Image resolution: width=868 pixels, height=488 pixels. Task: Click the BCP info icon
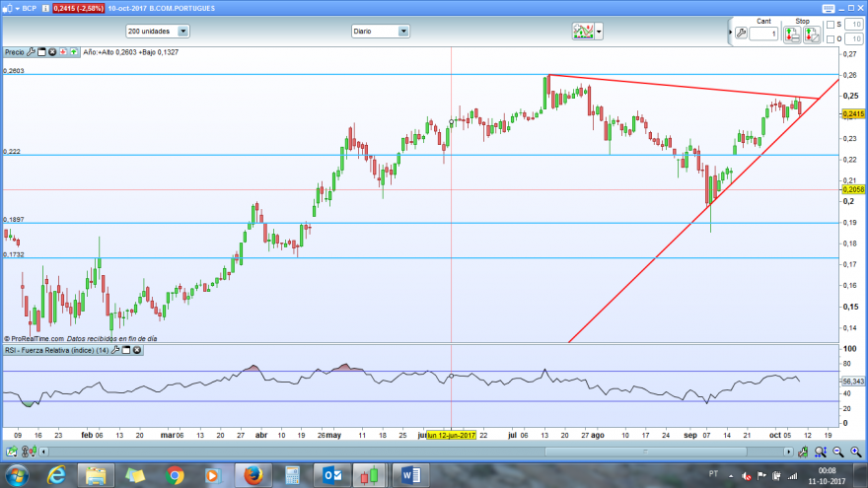[45, 8]
